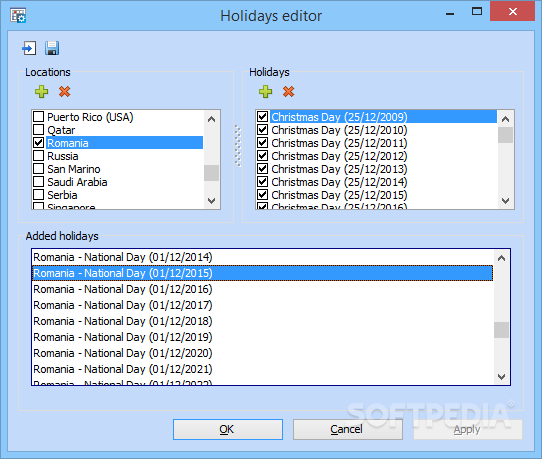Screen dimensions: 542x459
Task: Enable the Serbia checkbox
Action: (38, 195)
